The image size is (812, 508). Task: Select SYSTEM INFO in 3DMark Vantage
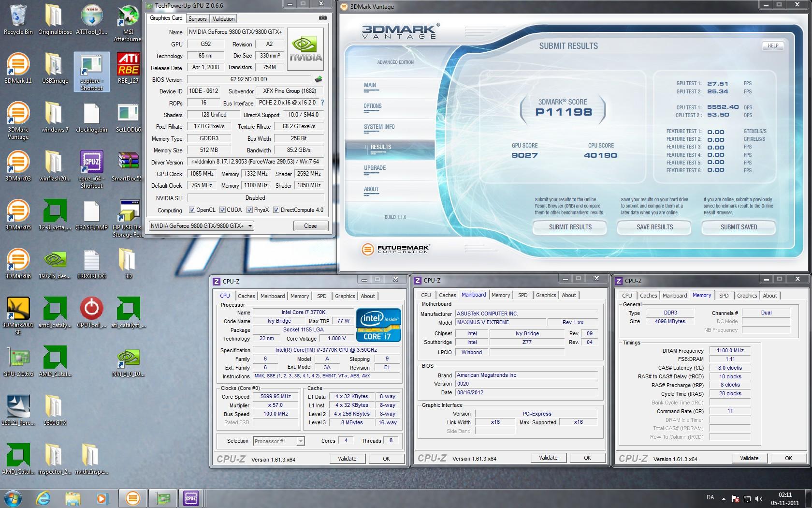(x=379, y=127)
